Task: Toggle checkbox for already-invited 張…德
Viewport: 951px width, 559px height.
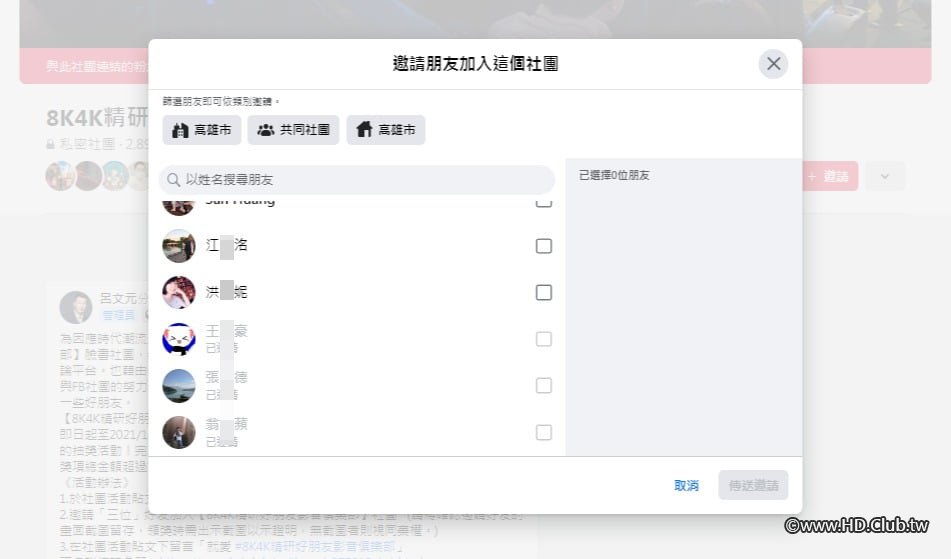Action: [x=543, y=386]
